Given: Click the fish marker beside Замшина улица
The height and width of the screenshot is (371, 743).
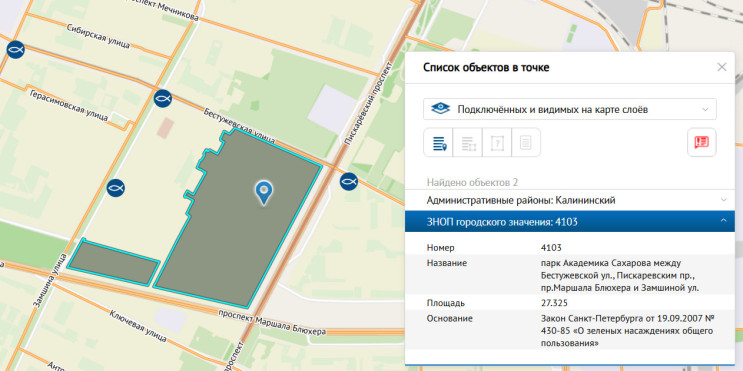Looking at the screenshot, I should pos(115,188).
